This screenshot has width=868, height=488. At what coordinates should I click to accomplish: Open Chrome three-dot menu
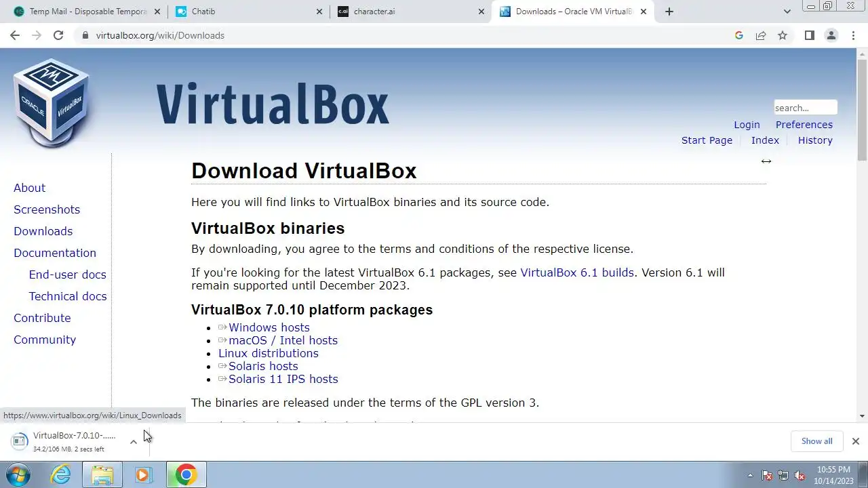coord(853,35)
